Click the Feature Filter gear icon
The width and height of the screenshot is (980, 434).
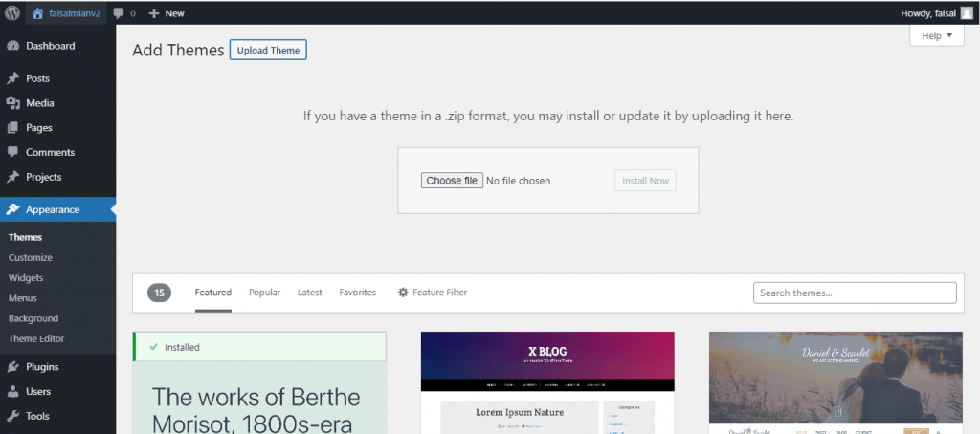[x=403, y=293]
